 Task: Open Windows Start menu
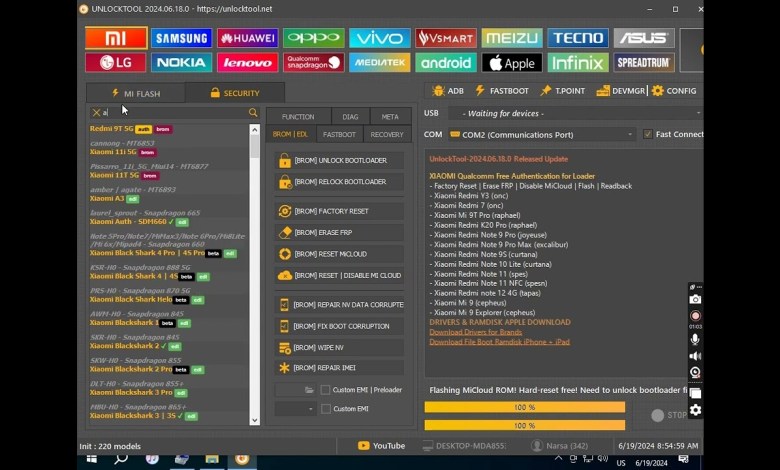click(x=92, y=459)
